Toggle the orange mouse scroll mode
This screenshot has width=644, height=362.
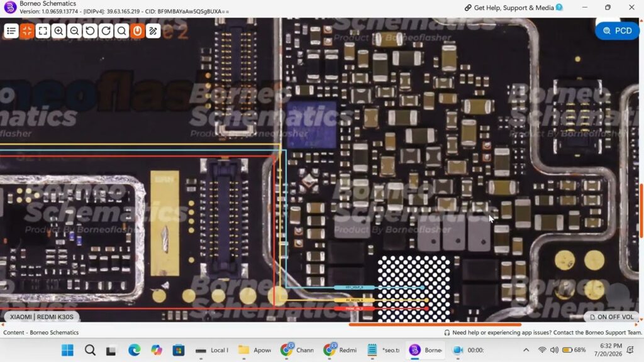(x=137, y=31)
